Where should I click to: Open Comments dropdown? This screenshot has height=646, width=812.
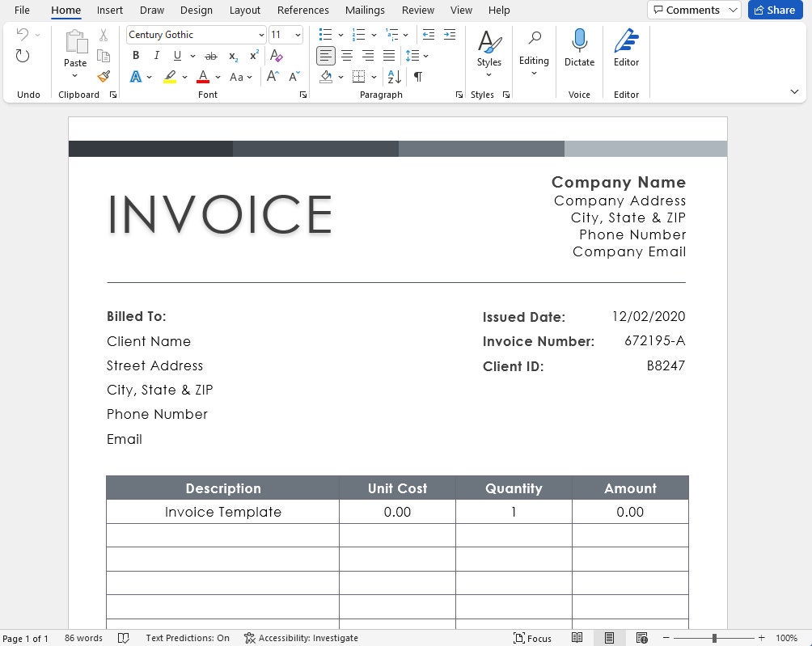click(733, 10)
